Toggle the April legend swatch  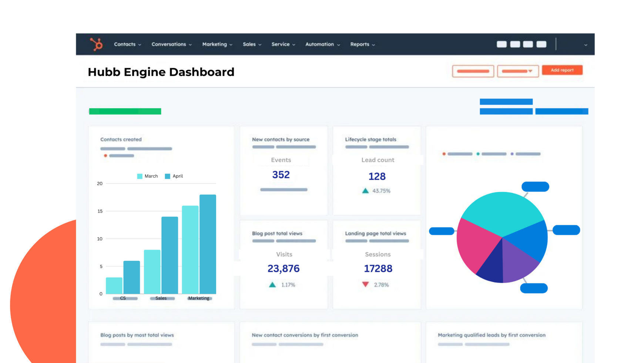pos(168,176)
